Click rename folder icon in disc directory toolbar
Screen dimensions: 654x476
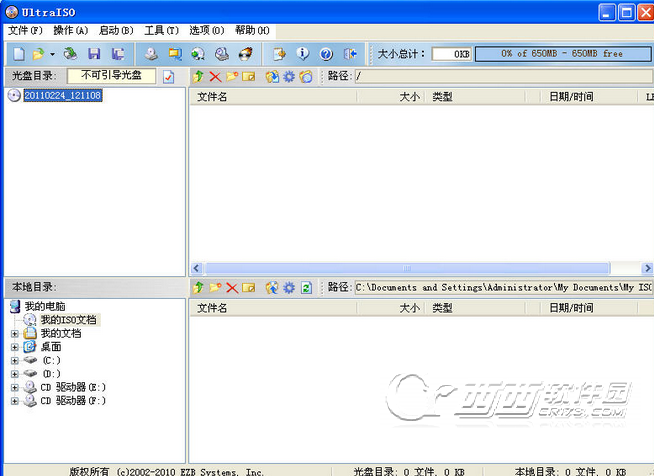(249, 77)
